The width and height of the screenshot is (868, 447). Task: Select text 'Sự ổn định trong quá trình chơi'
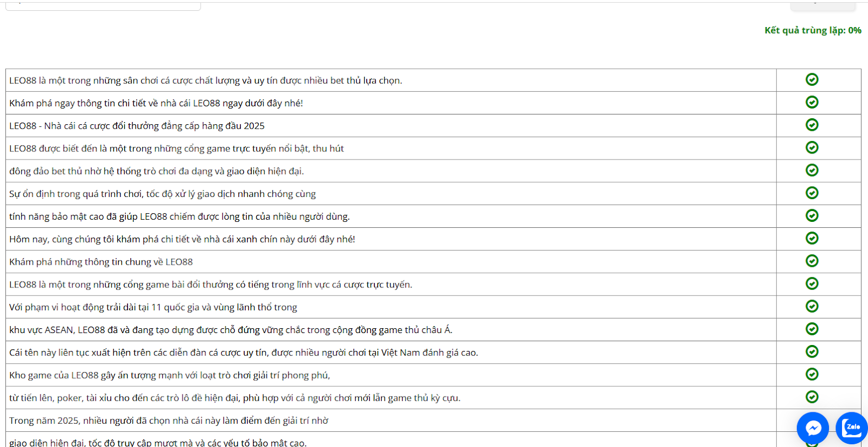tap(76, 194)
